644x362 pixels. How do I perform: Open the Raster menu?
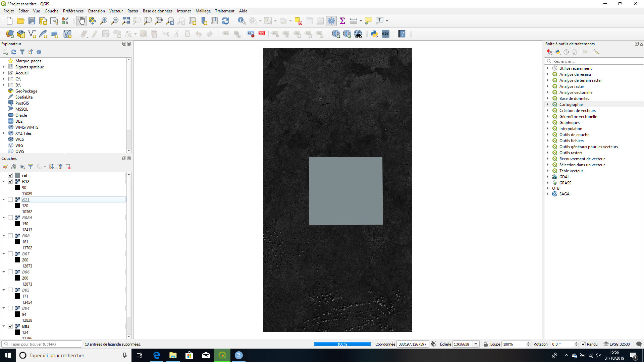133,11
